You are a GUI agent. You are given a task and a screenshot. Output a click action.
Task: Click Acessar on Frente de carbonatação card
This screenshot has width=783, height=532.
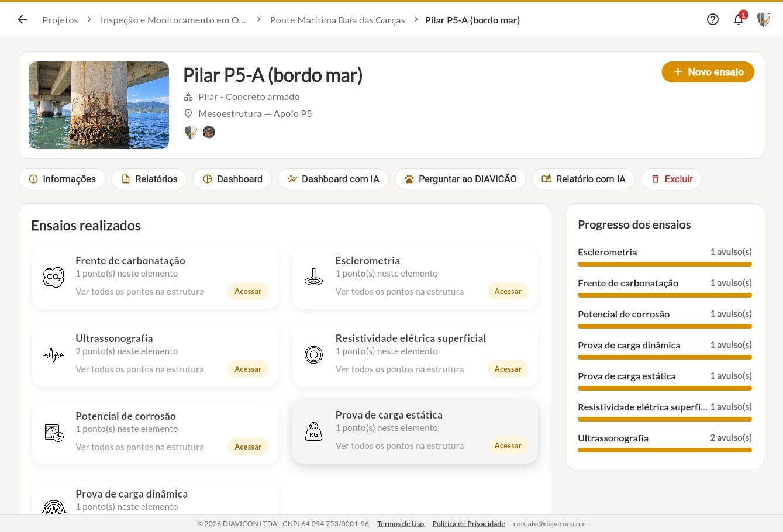tap(248, 291)
